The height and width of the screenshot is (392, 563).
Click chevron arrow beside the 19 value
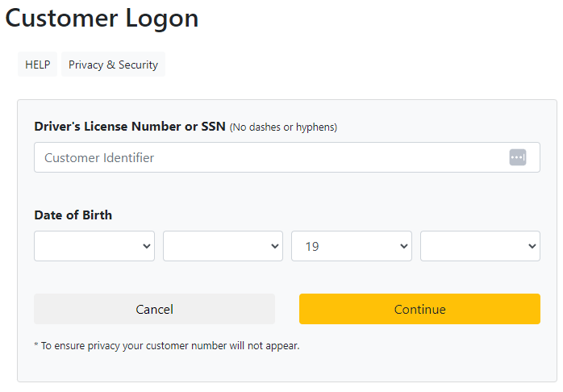[x=403, y=246]
